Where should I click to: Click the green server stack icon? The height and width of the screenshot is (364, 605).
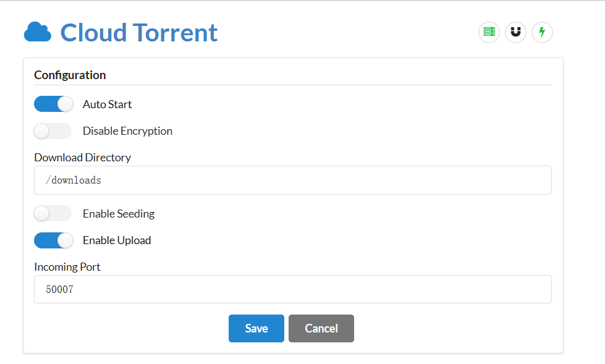[x=489, y=32]
